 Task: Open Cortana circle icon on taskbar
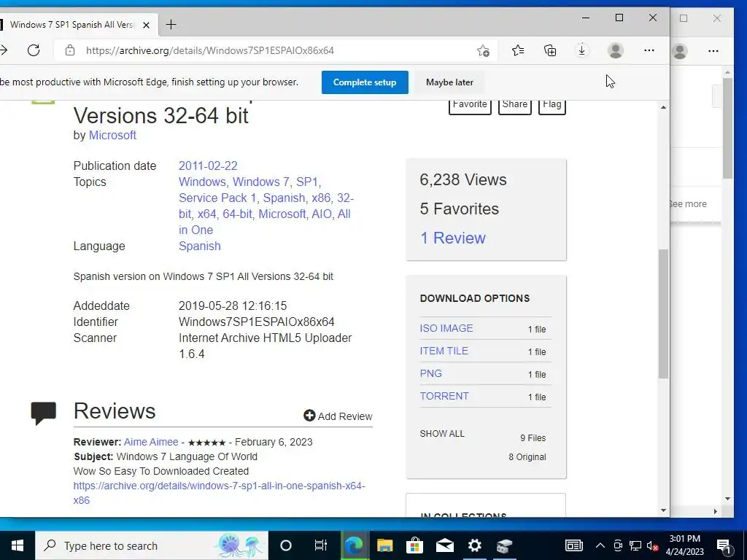(x=286, y=545)
